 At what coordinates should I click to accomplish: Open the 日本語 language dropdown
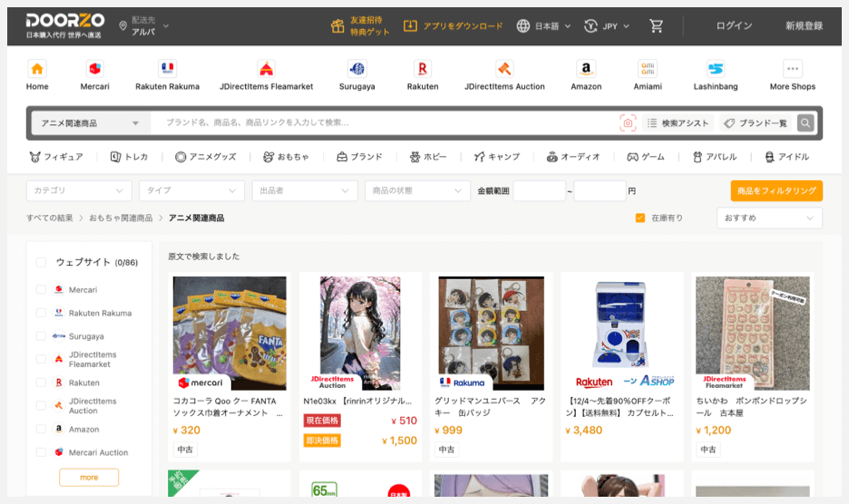[552, 26]
